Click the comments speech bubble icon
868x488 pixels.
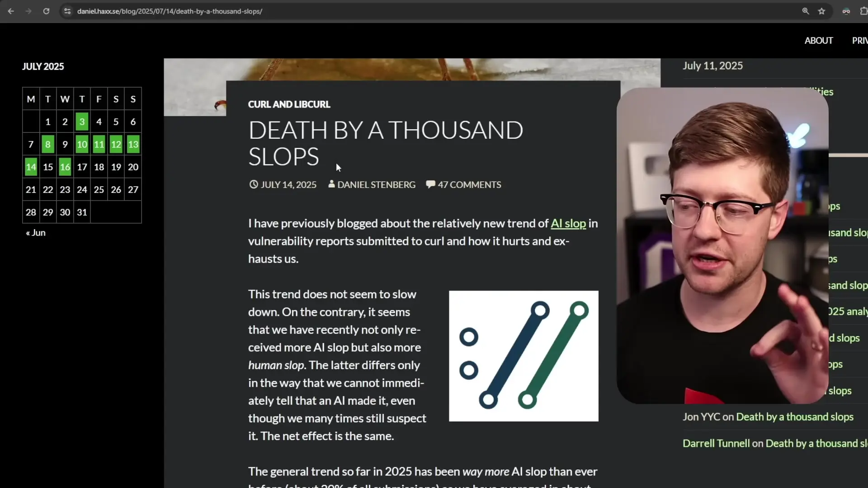[x=430, y=184]
